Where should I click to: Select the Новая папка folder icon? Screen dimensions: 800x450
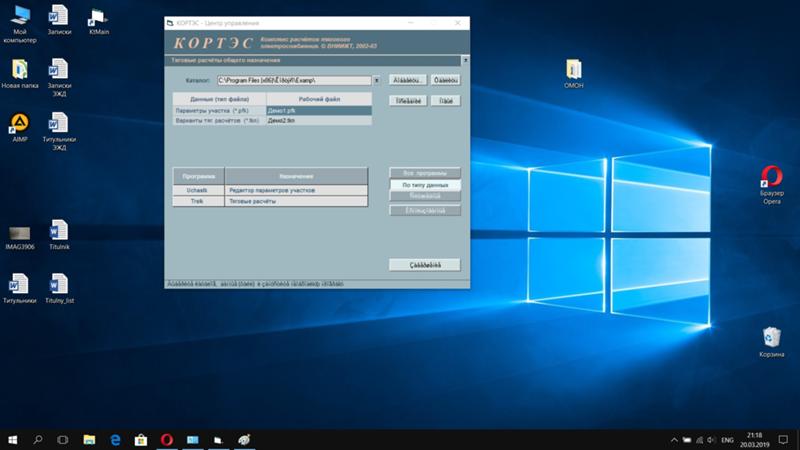pyautogui.click(x=20, y=73)
